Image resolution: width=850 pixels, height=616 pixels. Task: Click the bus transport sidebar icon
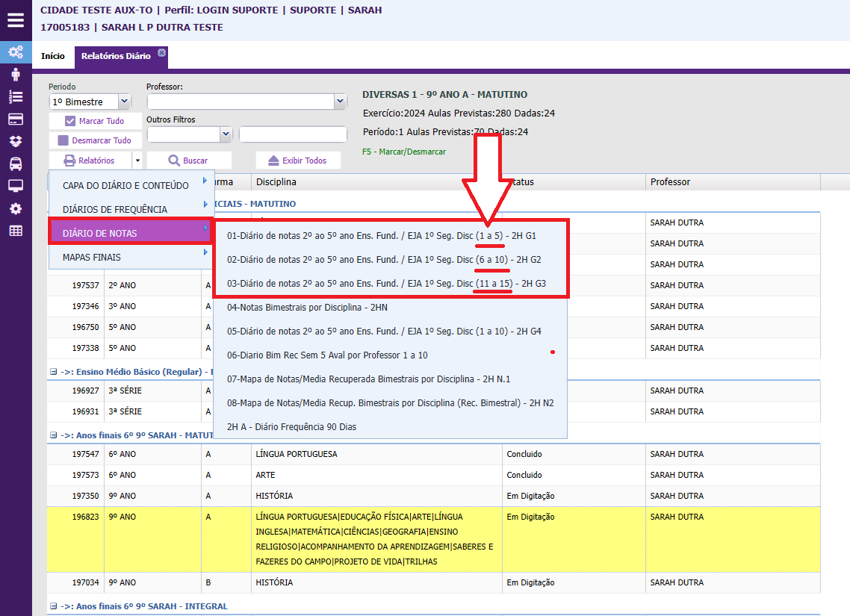[16, 164]
